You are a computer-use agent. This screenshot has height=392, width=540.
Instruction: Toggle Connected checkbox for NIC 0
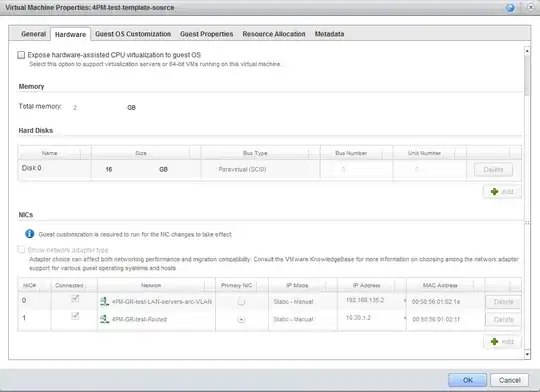pos(75,299)
